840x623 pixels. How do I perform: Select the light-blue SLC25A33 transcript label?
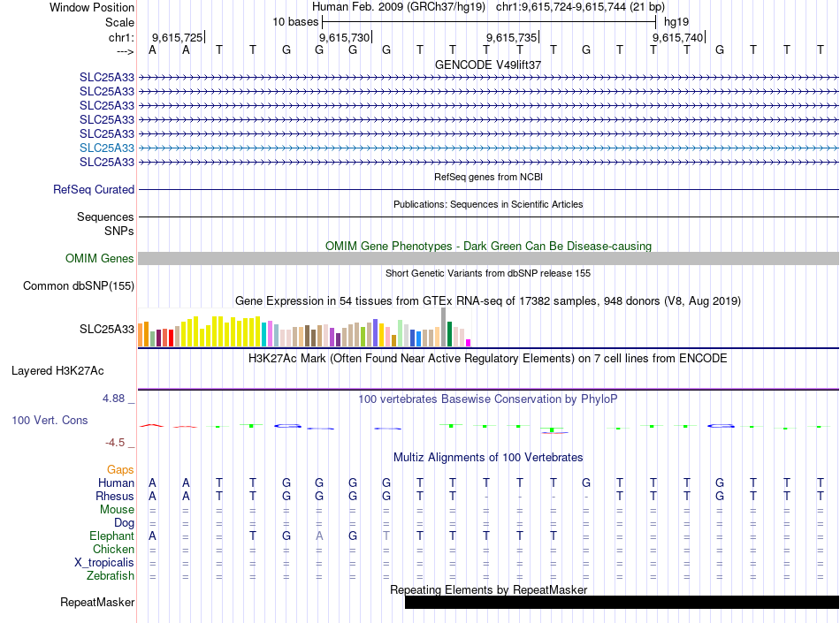pyautogui.click(x=107, y=148)
